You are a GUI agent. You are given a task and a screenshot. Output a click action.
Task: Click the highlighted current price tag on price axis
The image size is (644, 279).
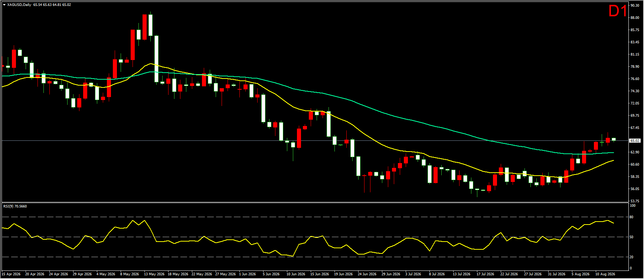(x=635, y=141)
